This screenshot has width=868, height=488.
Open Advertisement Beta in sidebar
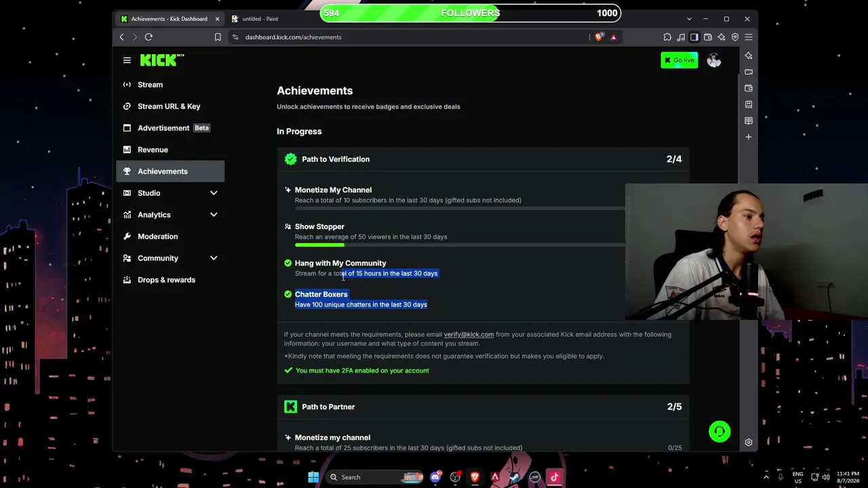170,128
